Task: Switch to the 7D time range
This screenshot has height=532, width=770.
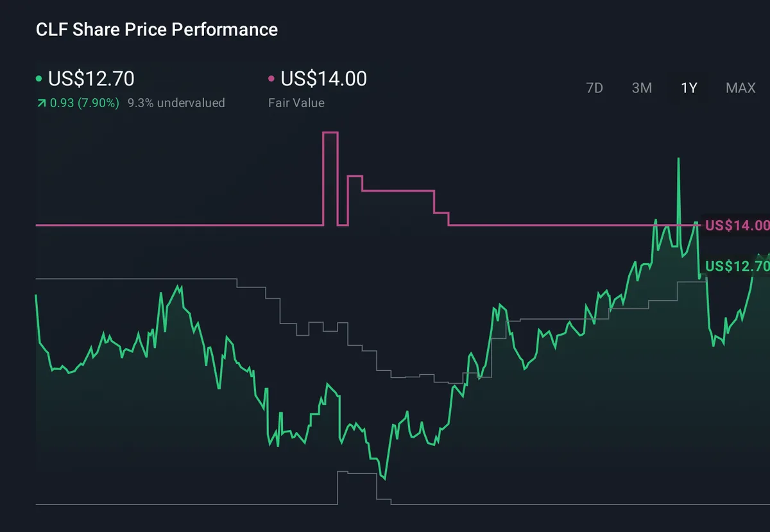Action: [x=594, y=88]
